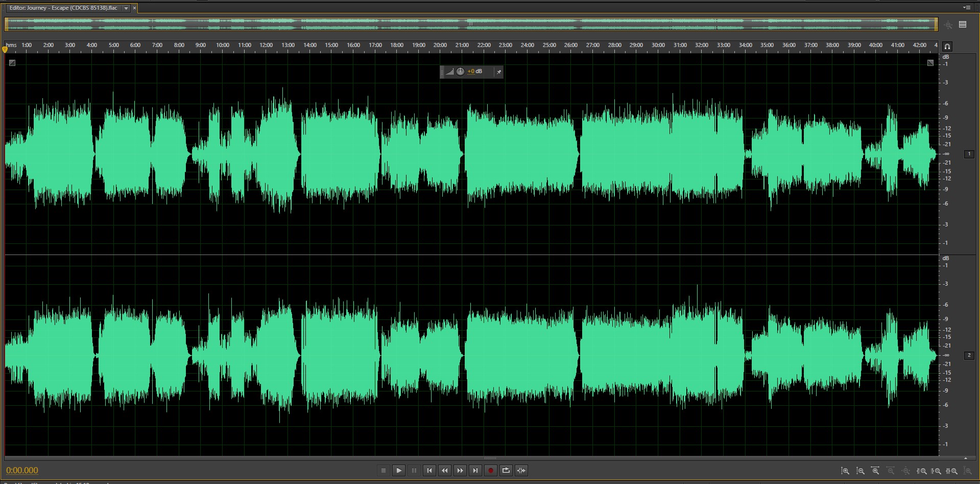
Task: Click the Fast Forward button
Action: (460, 470)
